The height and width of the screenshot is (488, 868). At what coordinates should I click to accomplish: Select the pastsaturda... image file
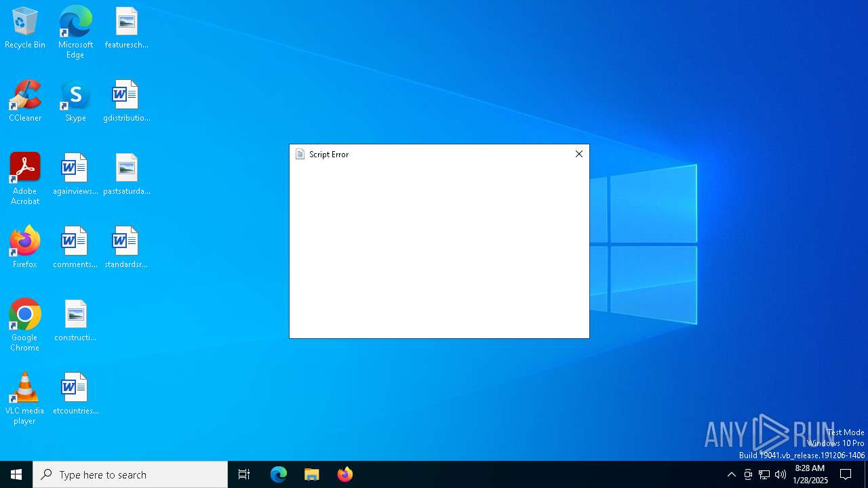click(x=126, y=175)
